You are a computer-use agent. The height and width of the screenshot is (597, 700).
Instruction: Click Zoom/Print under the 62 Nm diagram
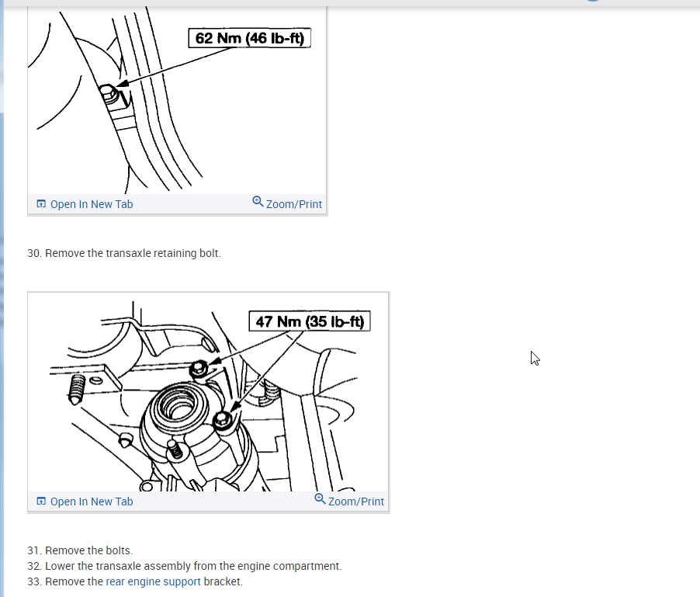[287, 203]
